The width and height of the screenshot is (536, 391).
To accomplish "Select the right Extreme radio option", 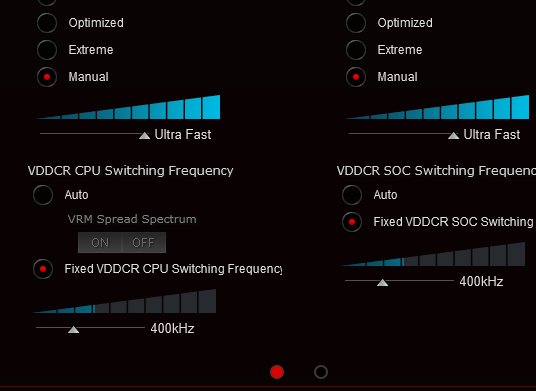I will (356, 50).
